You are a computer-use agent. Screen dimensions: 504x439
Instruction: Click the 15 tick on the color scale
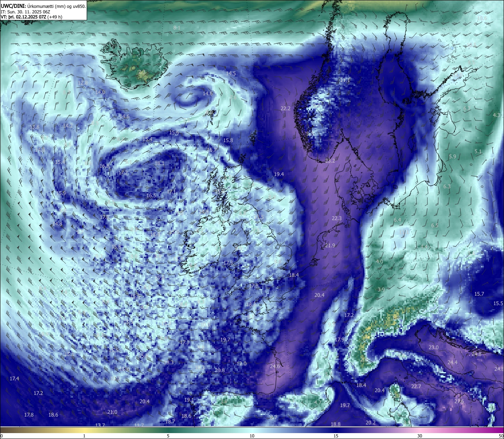[336, 436]
